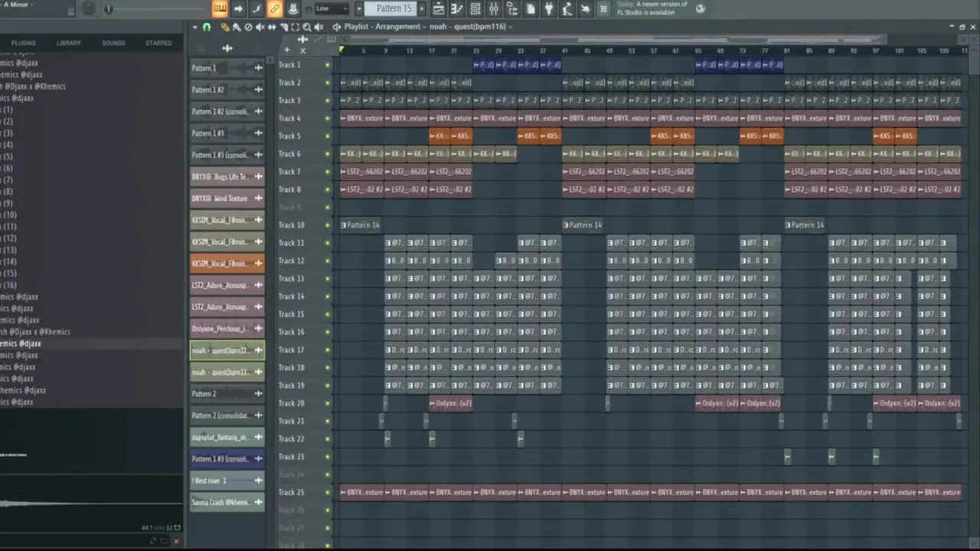This screenshot has width=980, height=551.
Task: Open the playlist options arrow beside magnet
Action: click(x=194, y=27)
